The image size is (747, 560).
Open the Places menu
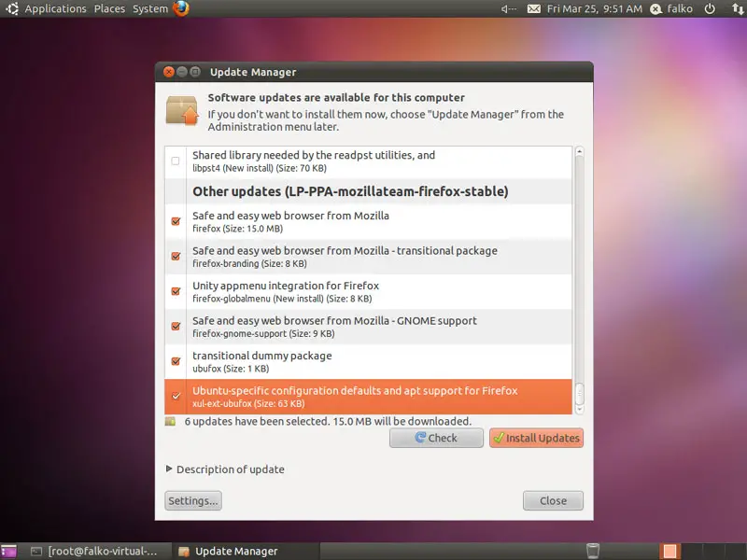tap(109, 8)
